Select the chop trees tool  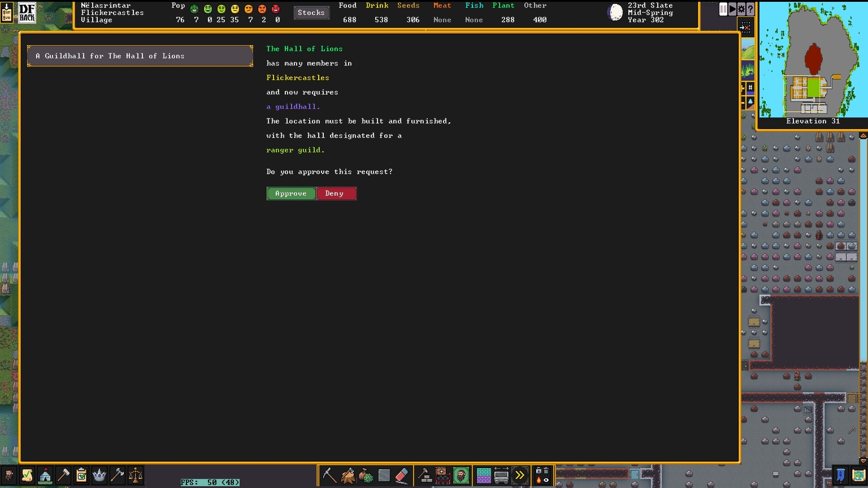(x=348, y=475)
